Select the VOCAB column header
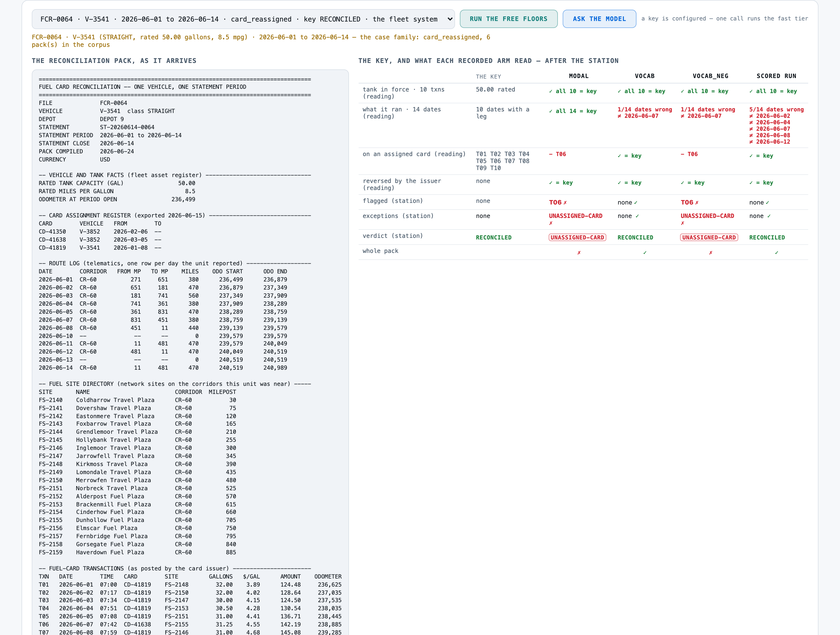 (645, 76)
